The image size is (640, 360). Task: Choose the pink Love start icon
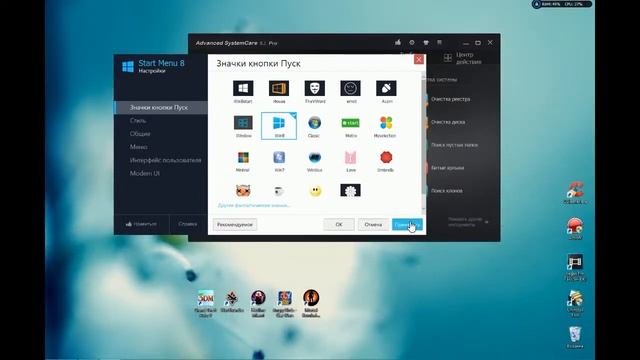click(351, 158)
